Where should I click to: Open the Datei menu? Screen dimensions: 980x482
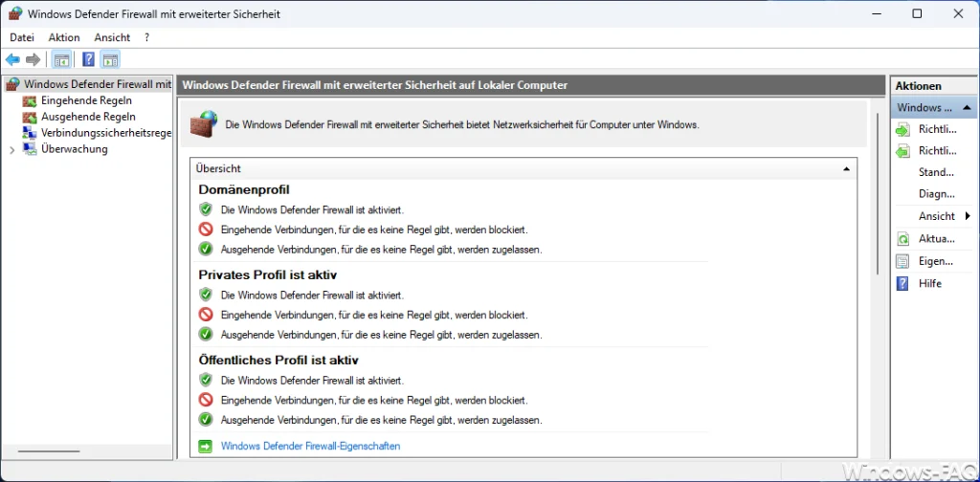[22, 37]
